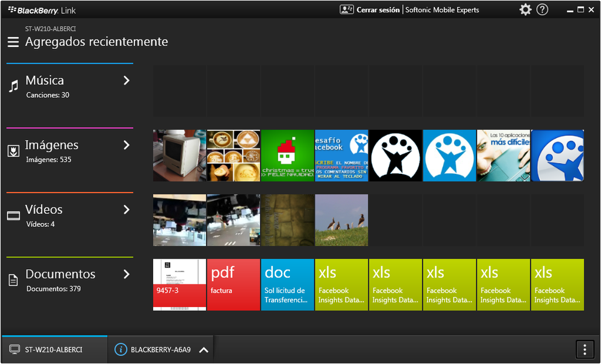Open the latte art coffee collage image

(233, 155)
